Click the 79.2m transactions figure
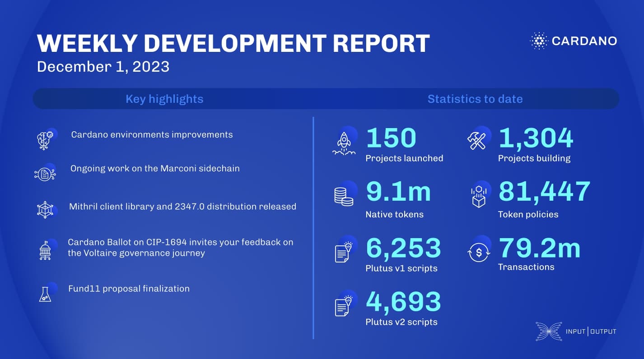Screen dimensions: 644x359 coord(539,248)
